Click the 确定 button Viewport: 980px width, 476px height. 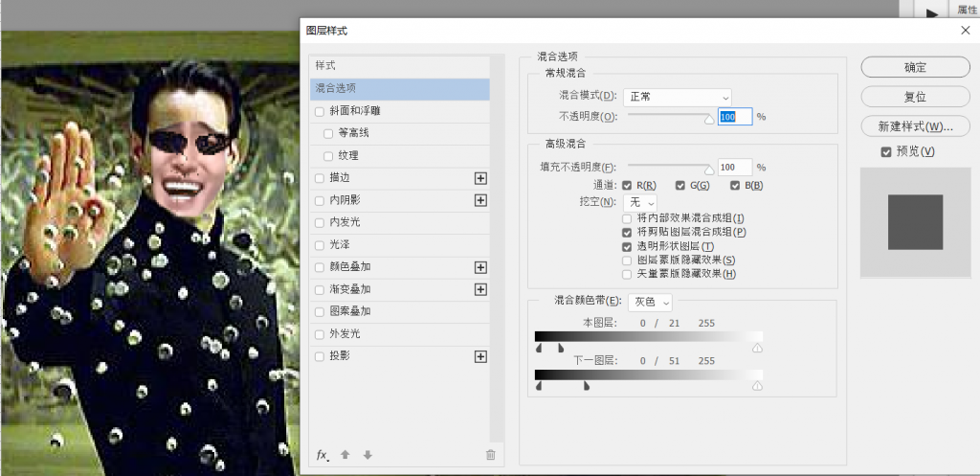pyautogui.click(x=915, y=67)
